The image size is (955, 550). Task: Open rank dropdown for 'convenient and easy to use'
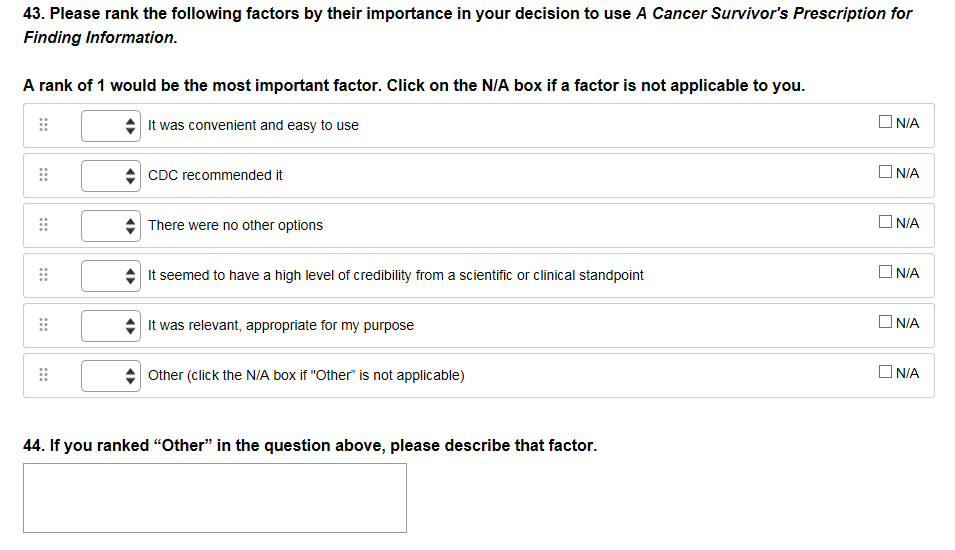pyautogui.click(x=110, y=125)
